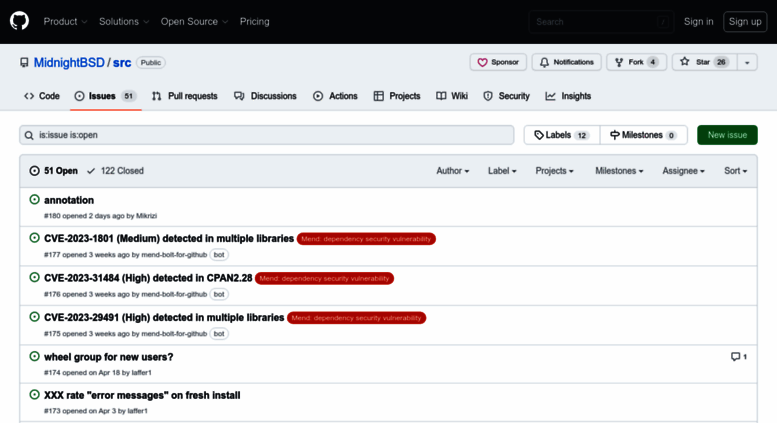
Task: Create a New issue
Action: [x=727, y=135]
